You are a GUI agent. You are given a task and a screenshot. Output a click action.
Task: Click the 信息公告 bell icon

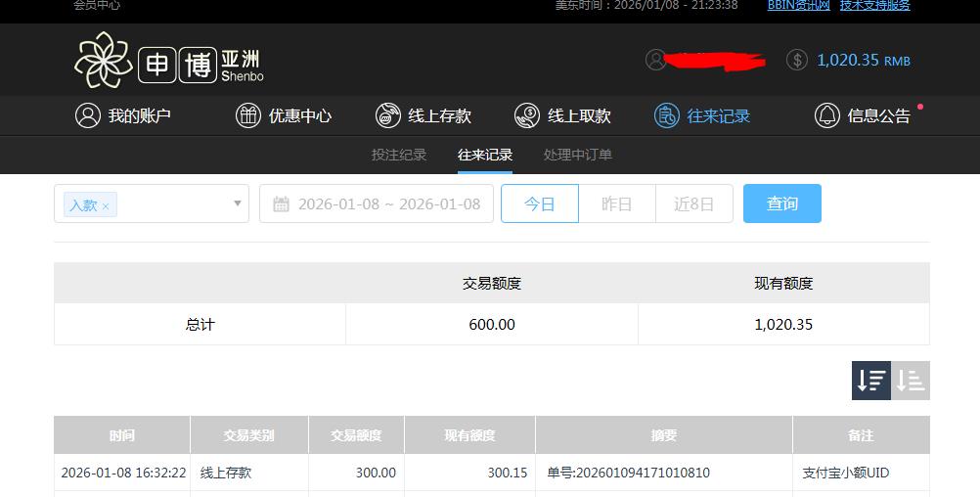826,115
